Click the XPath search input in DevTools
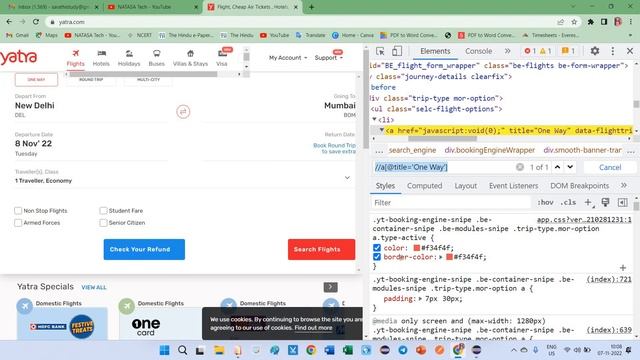Viewport: 640px width, 360px height. tap(444, 167)
